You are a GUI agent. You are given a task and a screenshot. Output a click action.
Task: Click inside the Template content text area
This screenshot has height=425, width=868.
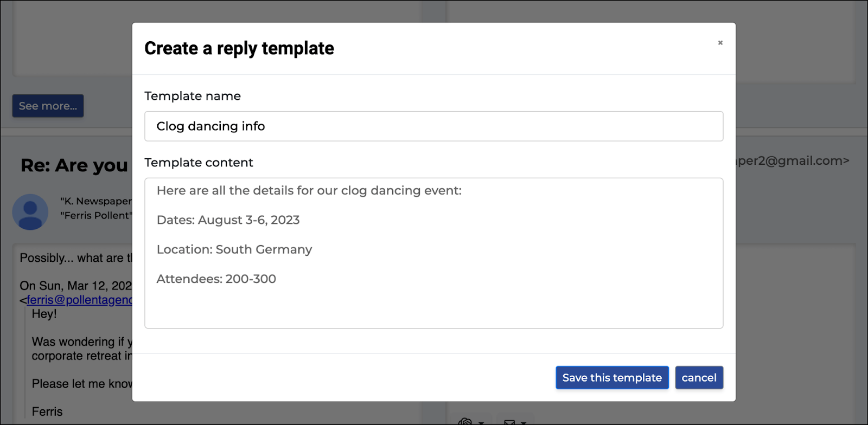[x=433, y=253]
